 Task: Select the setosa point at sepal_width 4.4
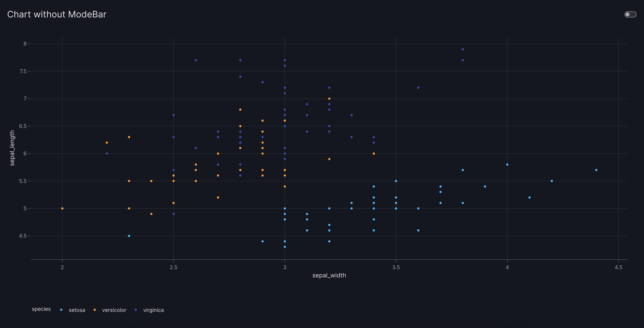[596, 170]
